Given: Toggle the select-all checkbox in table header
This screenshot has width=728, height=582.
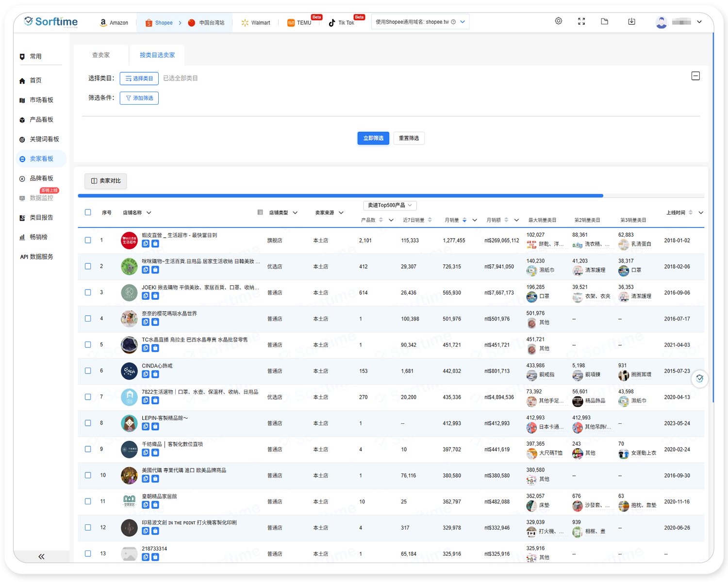Looking at the screenshot, I should click(88, 212).
